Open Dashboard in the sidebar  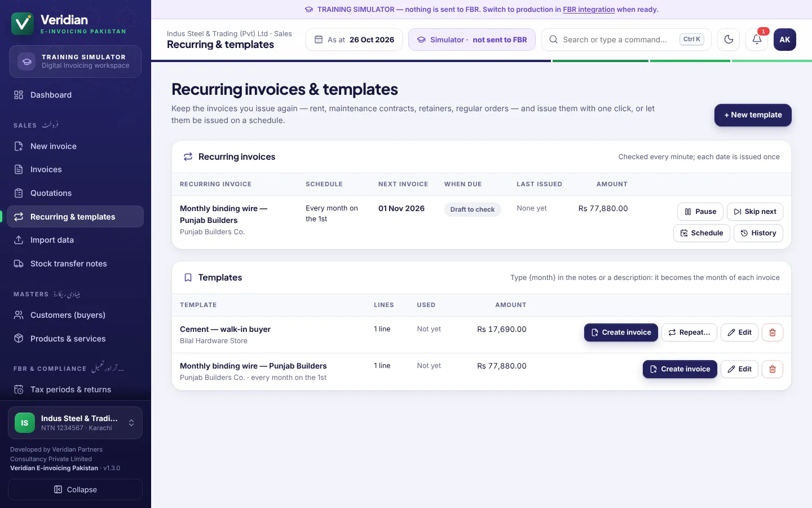(x=75, y=95)
